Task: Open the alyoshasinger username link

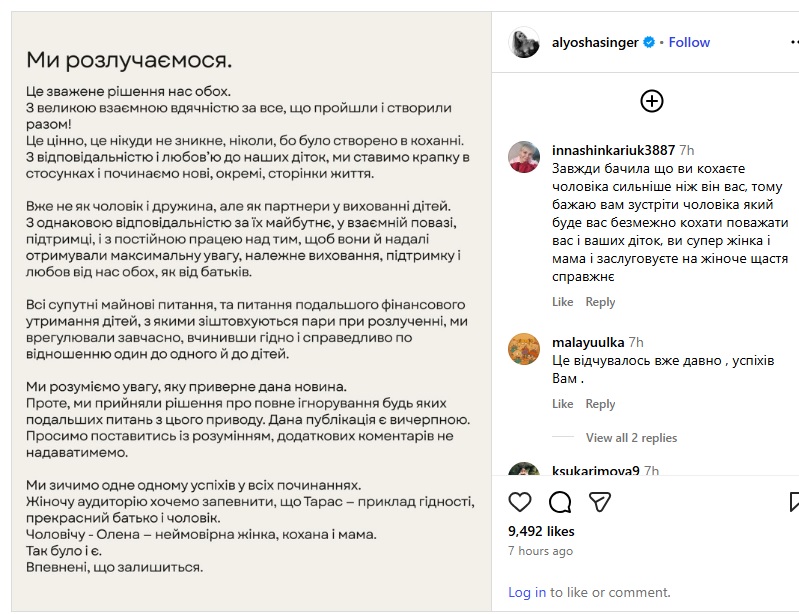Action: coord(595,42)
